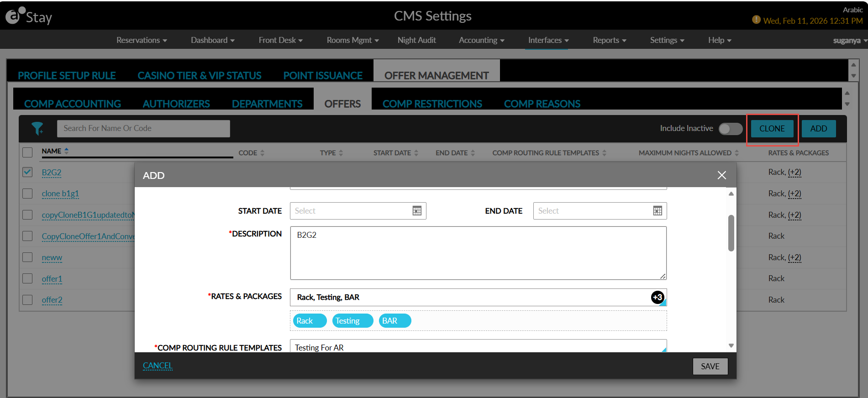Sort by Name column arrows

click(x=67, y=151)
